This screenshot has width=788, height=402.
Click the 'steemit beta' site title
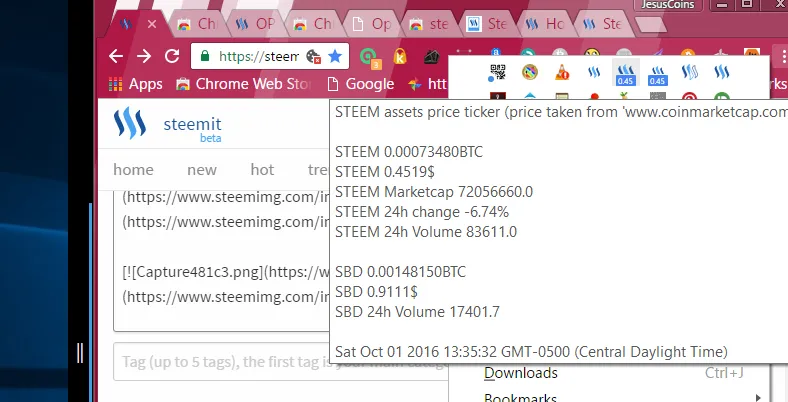(192, 130)
